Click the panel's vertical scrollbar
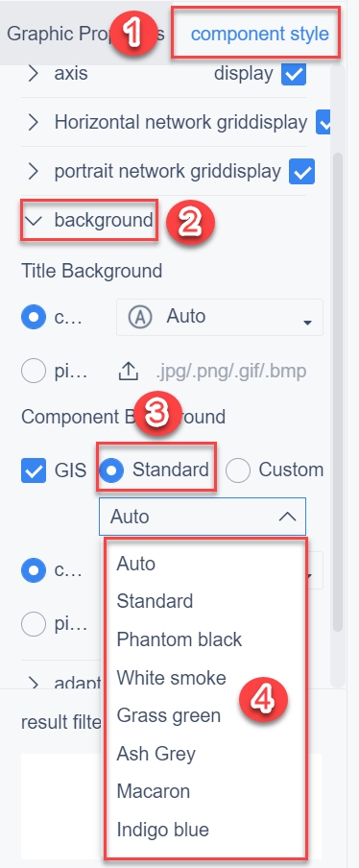The width and height of the screenshot is (359, 868). point(335,388)
